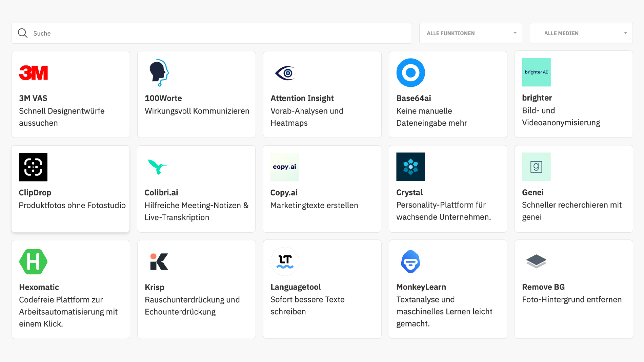The height and width of the screenshot is (362, 644).
Task: Open the Alle Medien dropdown
Action: (581, 33)
